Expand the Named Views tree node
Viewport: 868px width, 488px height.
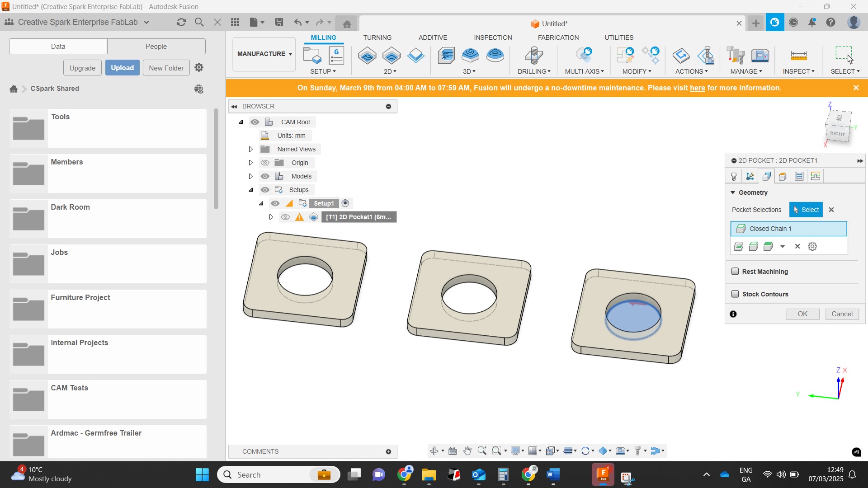pos(251,149)
